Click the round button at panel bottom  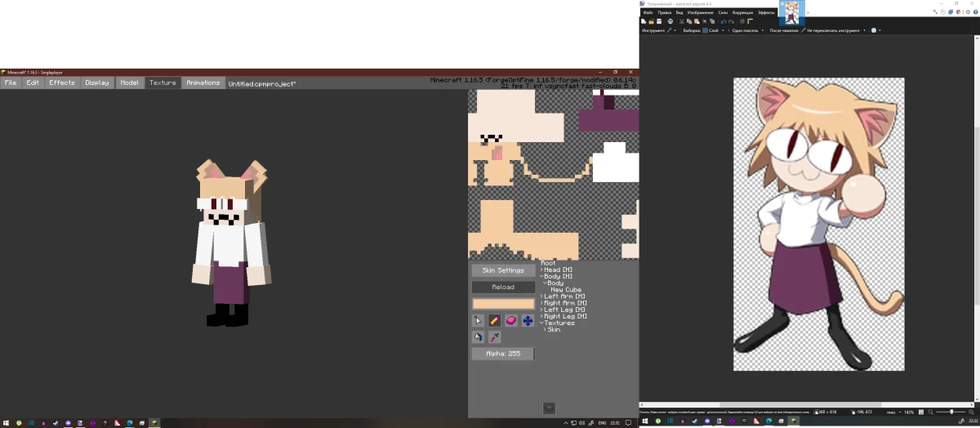pyautogui.click(x=549, y=408)
